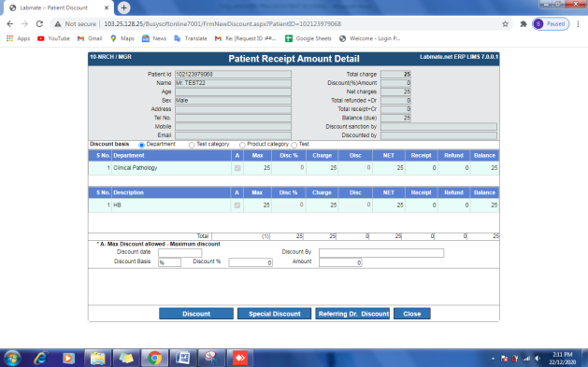
Task: Open the red AnyDesk taskbar icon
Action: coord(240,358)
